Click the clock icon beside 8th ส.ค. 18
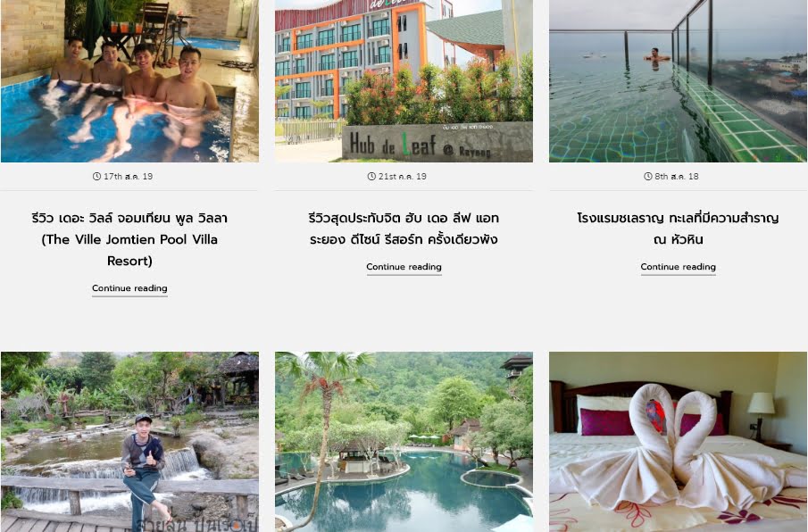This screenshot has width=808, height=532. [648, 176]
